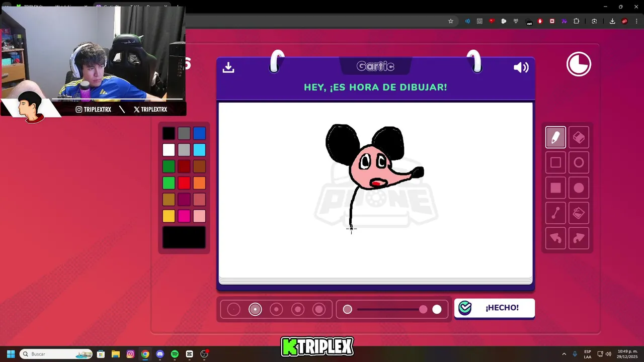Pick the bright red color swatch

[x=184, y=183]
